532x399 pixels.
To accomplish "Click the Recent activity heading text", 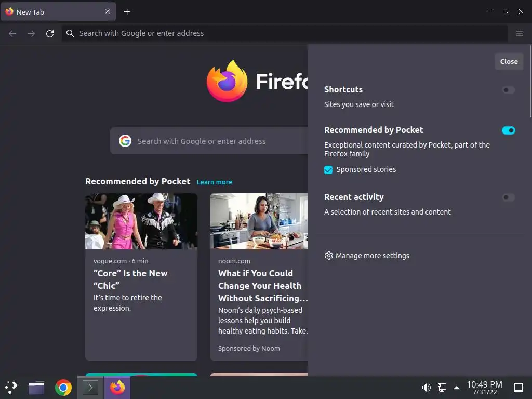I will (x=354, y=197).
